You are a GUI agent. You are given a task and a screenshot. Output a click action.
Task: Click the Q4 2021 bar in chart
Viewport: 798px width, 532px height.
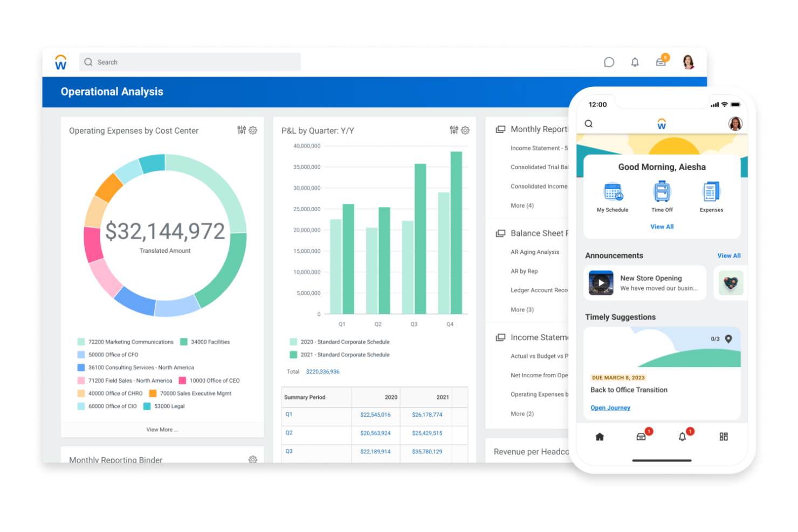coord(456,233)
